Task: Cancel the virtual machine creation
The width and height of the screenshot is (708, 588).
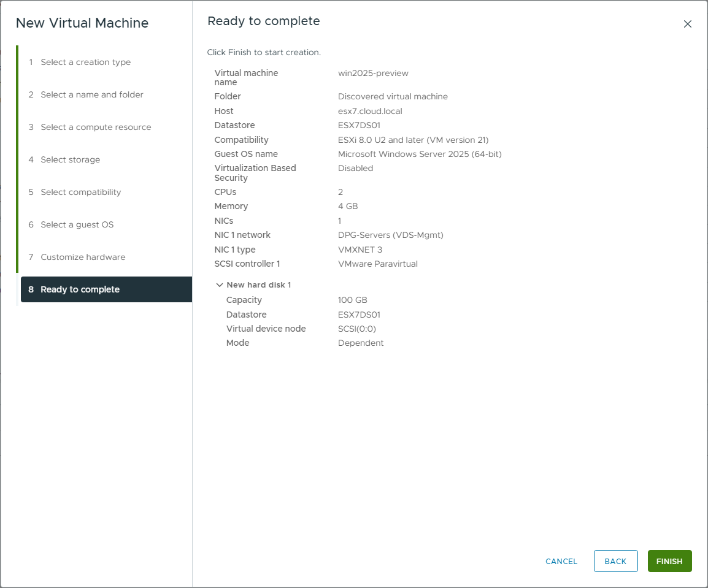Action: point(561,561)
